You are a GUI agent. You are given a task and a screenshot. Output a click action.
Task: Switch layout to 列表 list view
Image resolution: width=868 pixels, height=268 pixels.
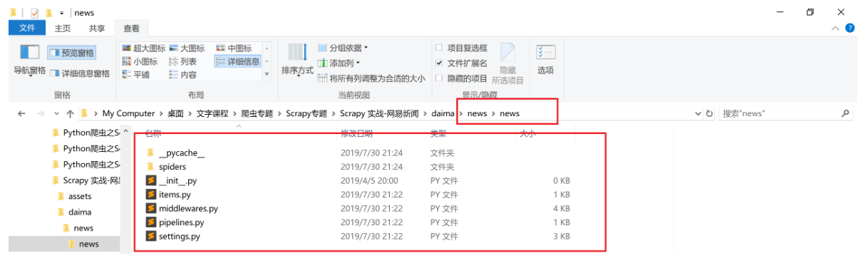[183, 62]
